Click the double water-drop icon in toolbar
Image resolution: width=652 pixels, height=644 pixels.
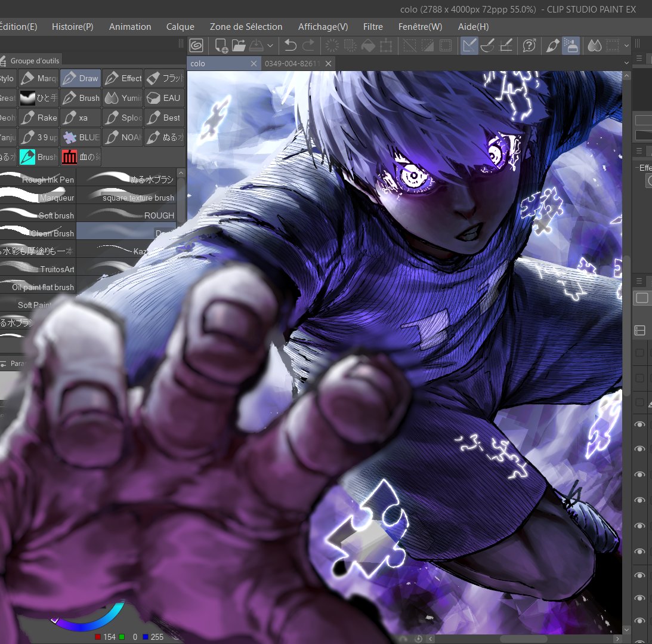595,45
